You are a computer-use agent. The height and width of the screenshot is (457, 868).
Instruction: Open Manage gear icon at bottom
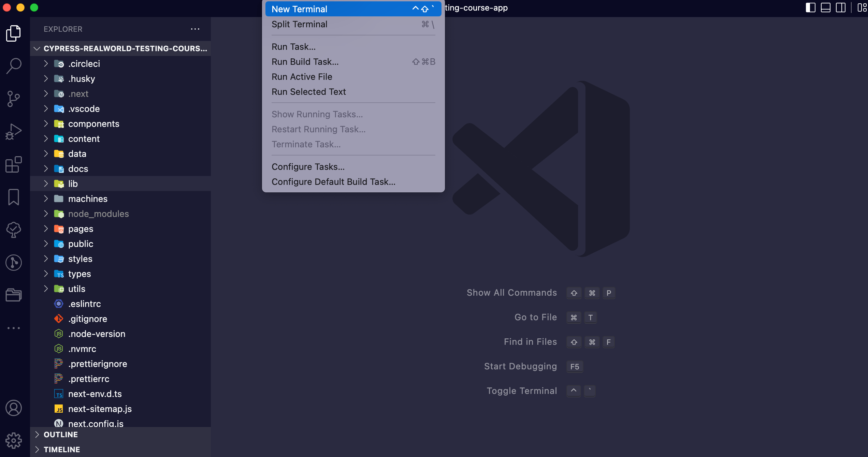pos(14,441)
